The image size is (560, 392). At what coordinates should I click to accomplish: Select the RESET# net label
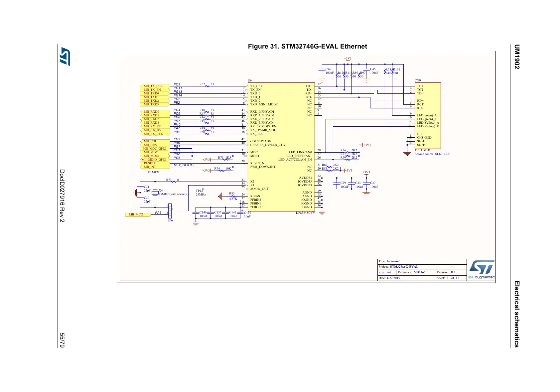[155, 163]
